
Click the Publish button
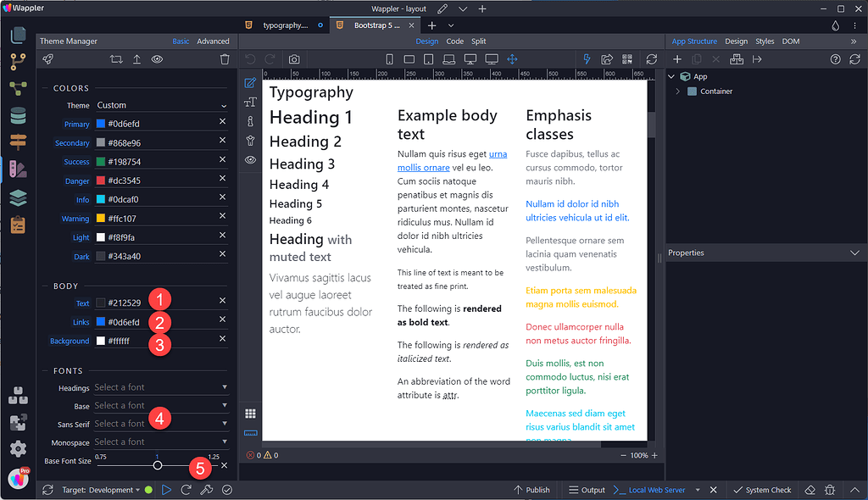pos(532,490)
